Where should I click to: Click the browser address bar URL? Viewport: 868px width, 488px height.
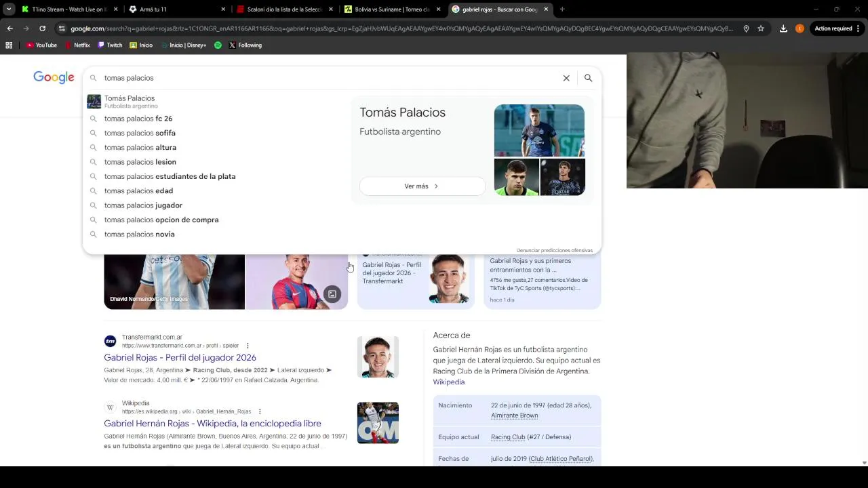tap(401, 28)
